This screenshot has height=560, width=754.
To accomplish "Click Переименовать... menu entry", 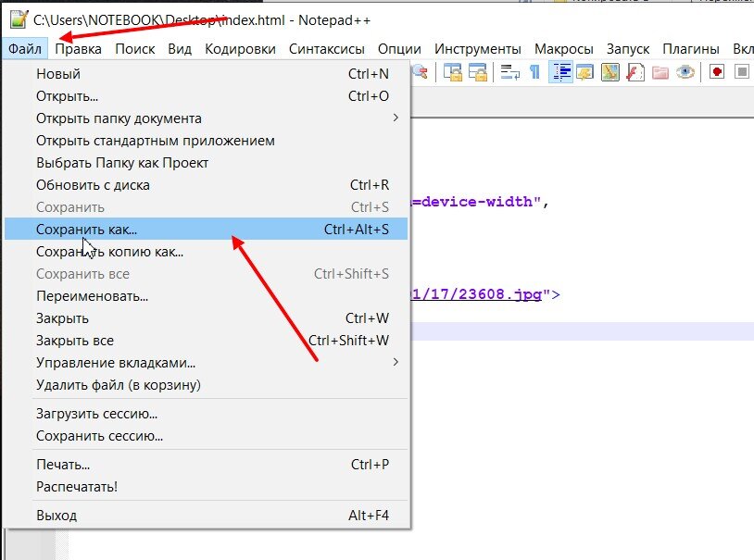I will tap(206, 296).
